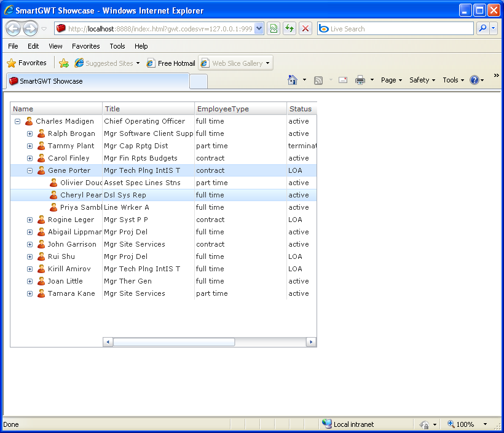
Task: Click the Local intranet zone icon
Action: (x=327, y=424)
